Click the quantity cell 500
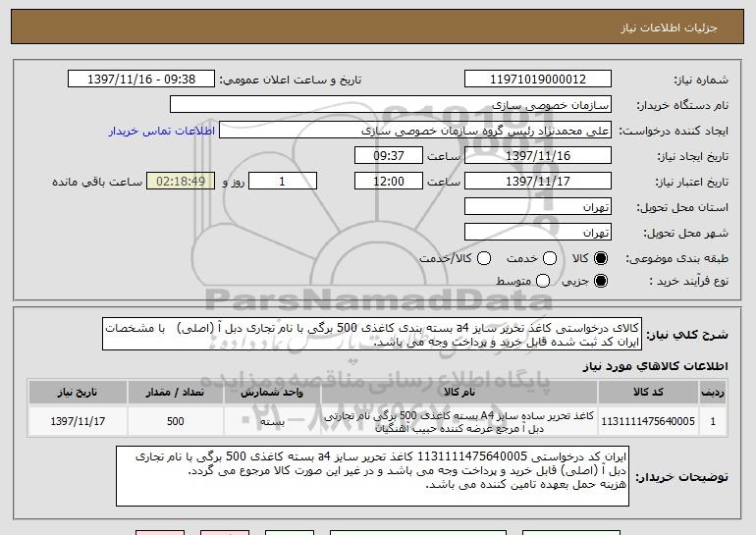Screen dimensions: 756x535 (175, 421)
